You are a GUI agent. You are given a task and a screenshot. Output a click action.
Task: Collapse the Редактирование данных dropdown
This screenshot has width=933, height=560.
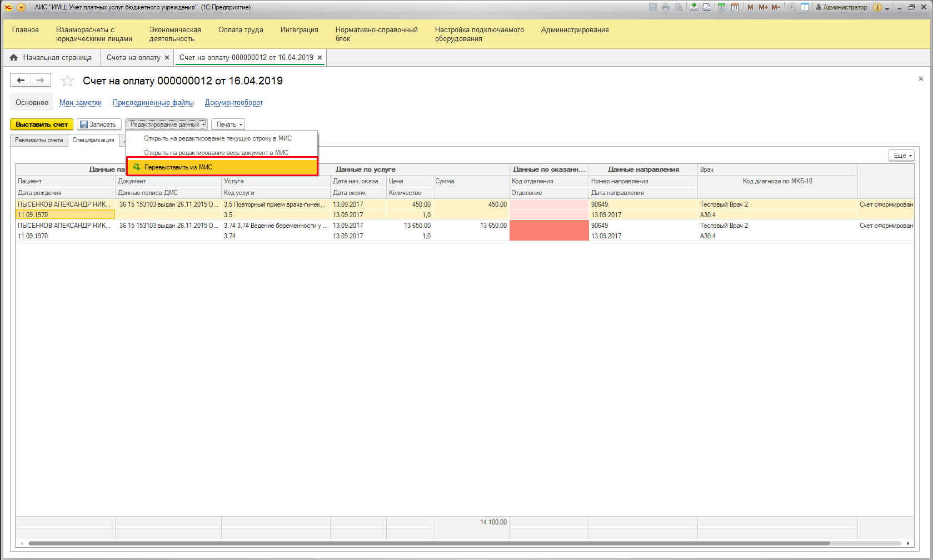coord(167,124)
